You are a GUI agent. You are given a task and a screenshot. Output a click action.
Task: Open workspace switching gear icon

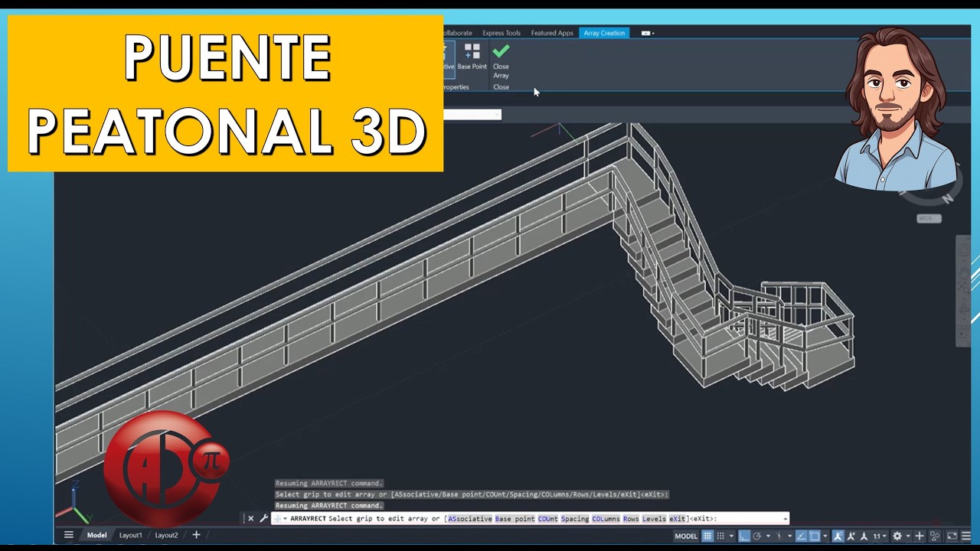point(897,536)
